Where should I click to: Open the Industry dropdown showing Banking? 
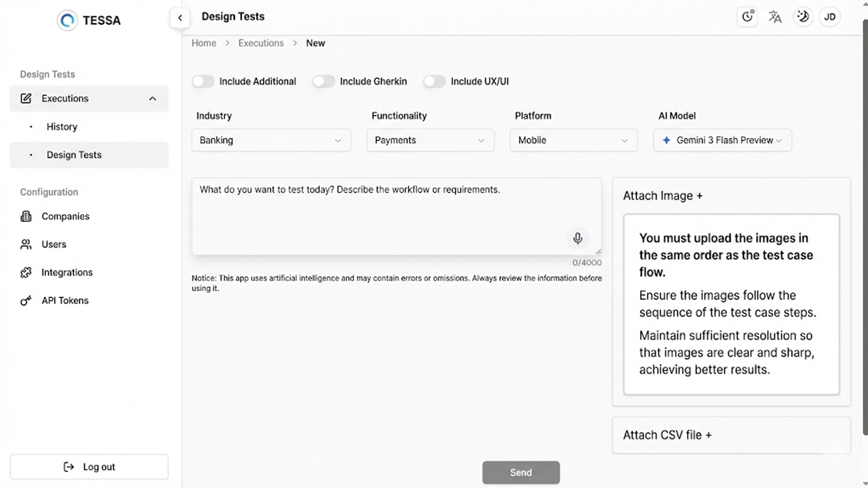pos(271,140)
